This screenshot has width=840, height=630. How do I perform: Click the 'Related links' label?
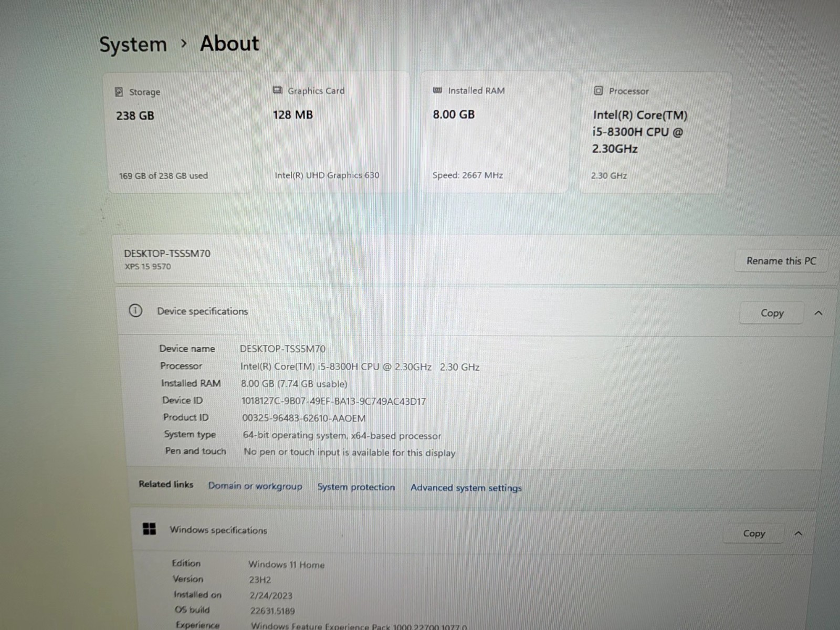pyautogui.click(x=166, y=484)
